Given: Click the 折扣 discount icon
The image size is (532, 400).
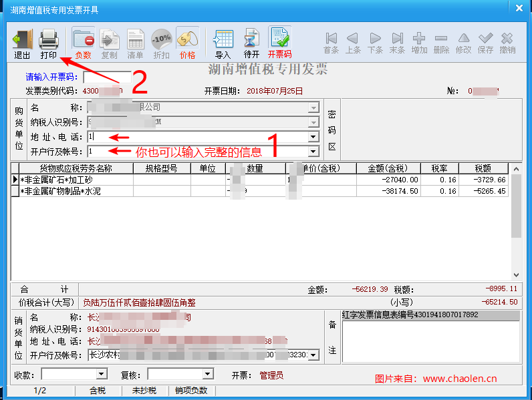Looking at the screenshot, I should coord(161,43).
